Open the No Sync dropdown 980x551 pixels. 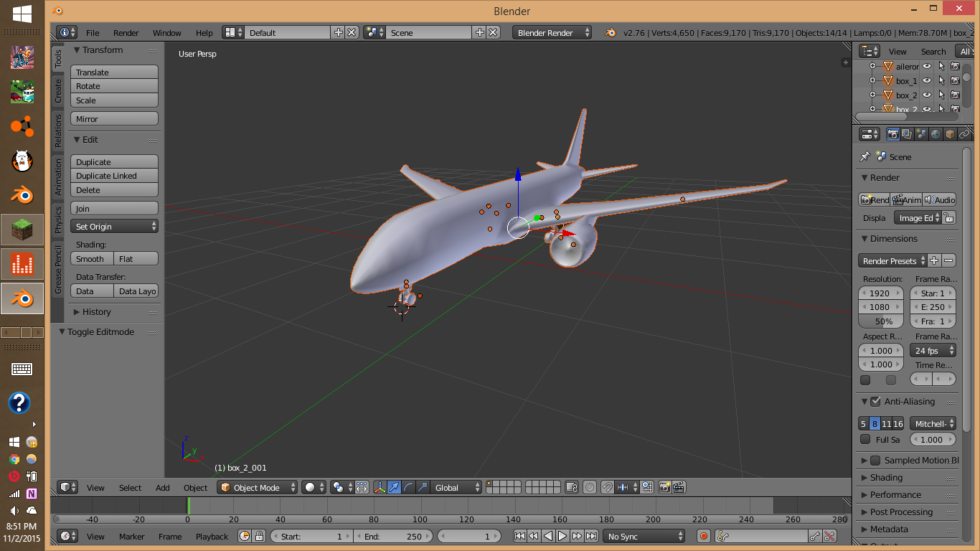[x=644, y=536]
